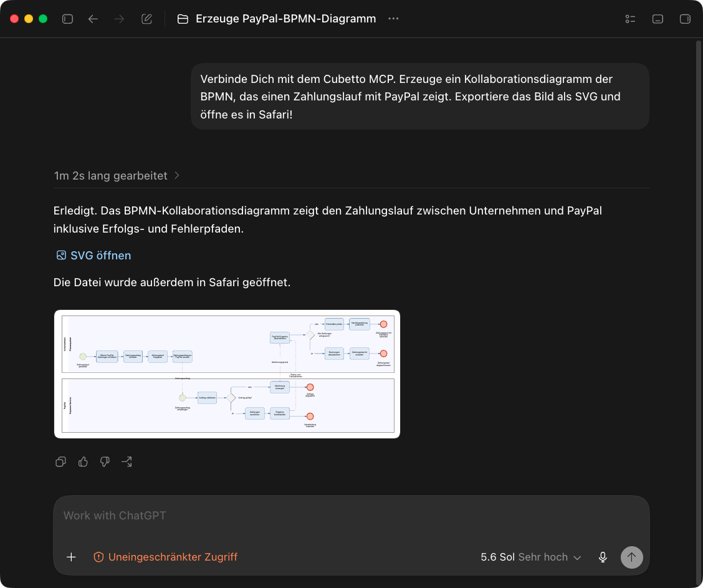Open the task list icon at top right
The width and height of the screenshot is (703, 588).
pyautogui.click(x=630, y=19)
